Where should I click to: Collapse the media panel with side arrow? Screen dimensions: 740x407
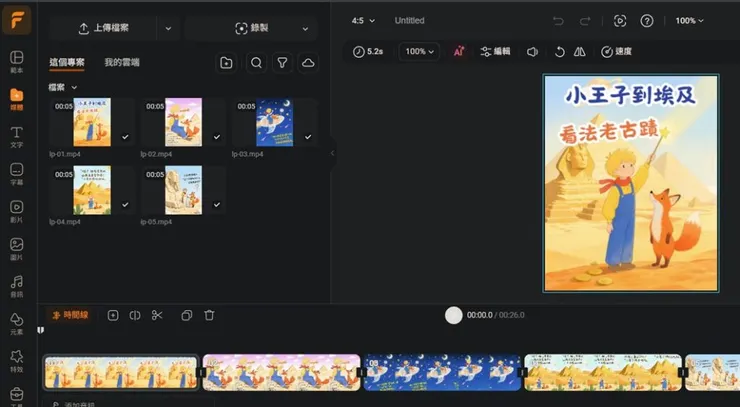click(x=332, y=153)
